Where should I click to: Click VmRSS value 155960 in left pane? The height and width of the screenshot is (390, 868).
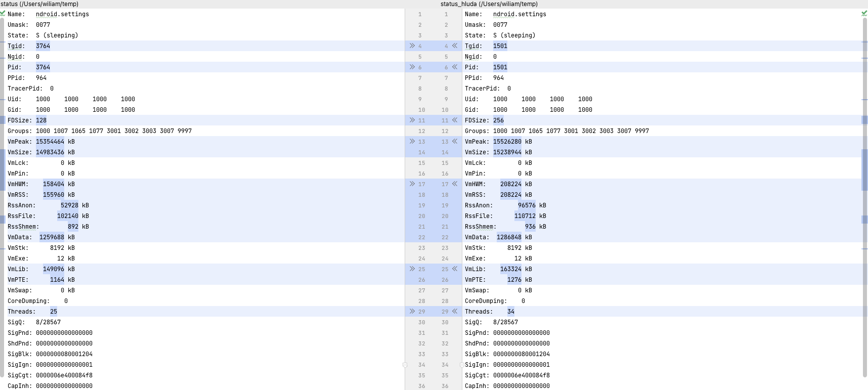(x=54, y=195)
